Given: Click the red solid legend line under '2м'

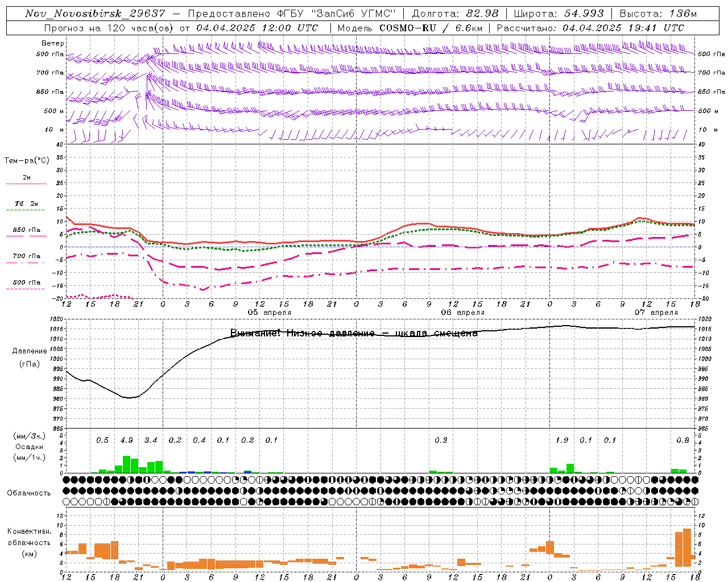Looking at the screenshot, I should click(26, 184).
